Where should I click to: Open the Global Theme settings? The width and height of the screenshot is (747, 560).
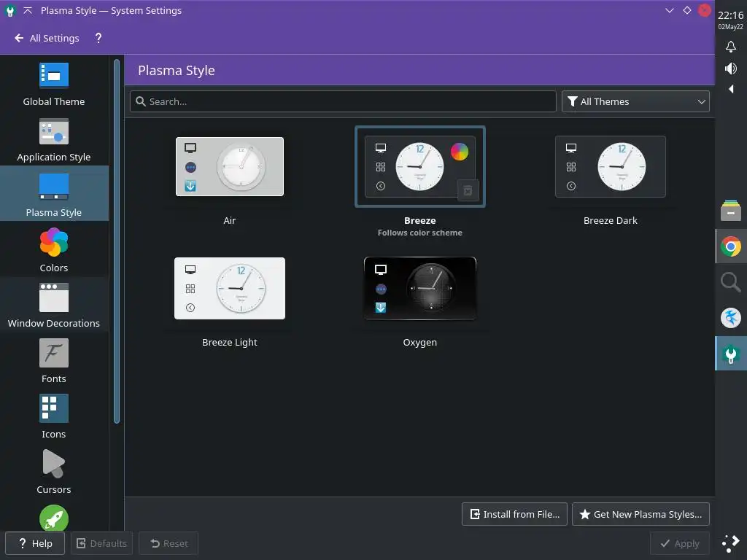click(54, 84)
